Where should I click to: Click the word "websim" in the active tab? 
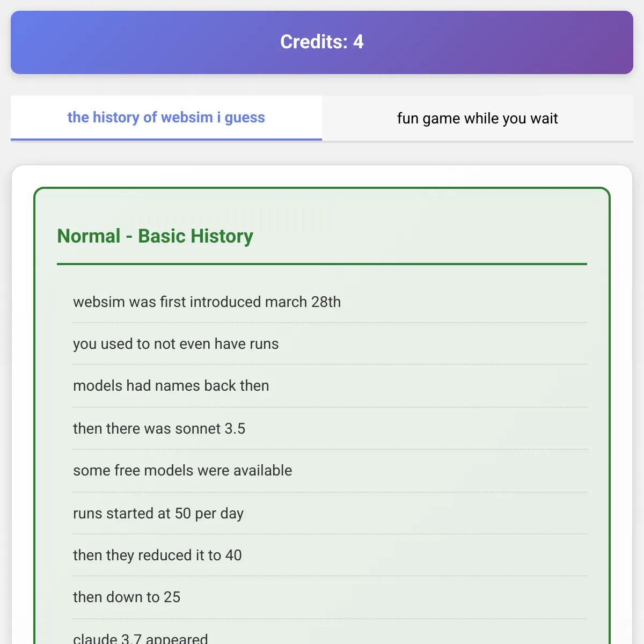coord(187,118)
